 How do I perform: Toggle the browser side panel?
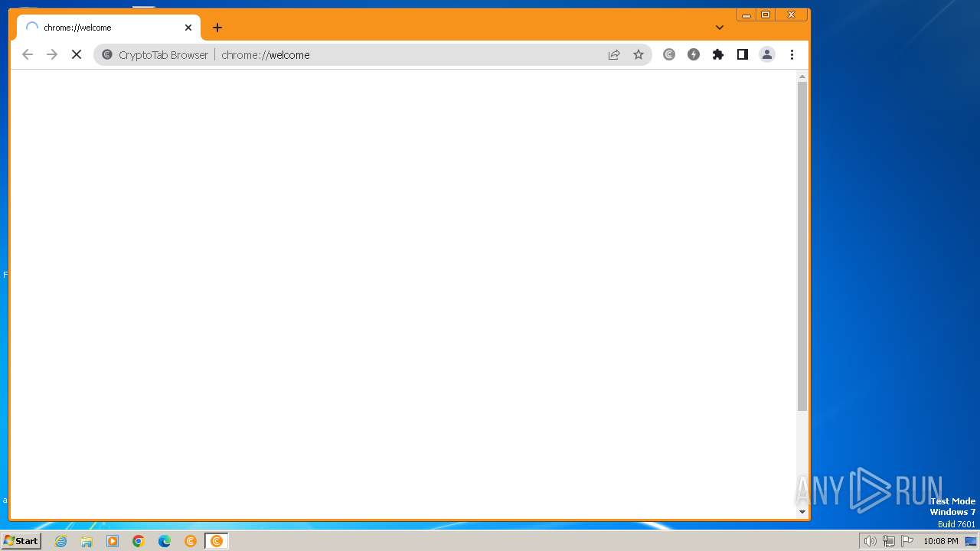tap(743, 54)
